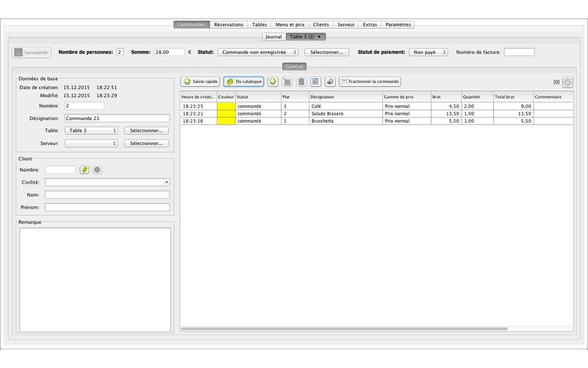Screen dimensions: 588x368
Task: Click yellow color cell of Bruschetta row
Action: [x=226, y=121]
